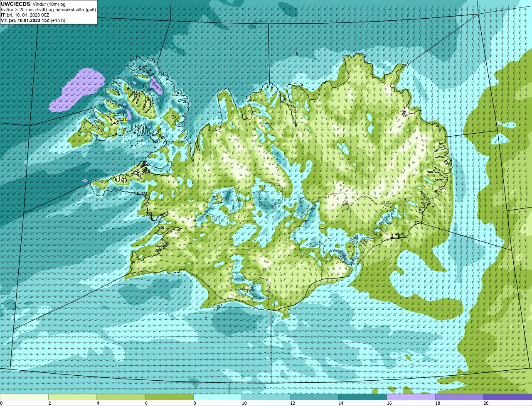Select the legend swatch between 2 and 4
532x406 pixels.
[72, 397]
